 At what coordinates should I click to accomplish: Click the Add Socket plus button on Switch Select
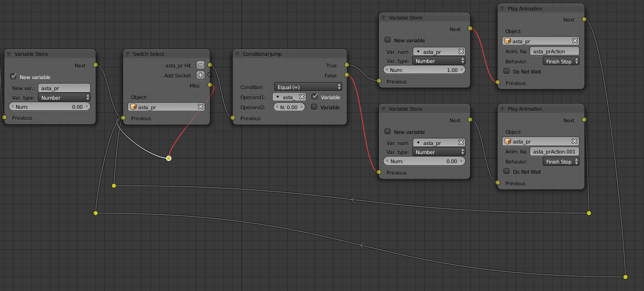pyautogui.click(x=201, y=75)
